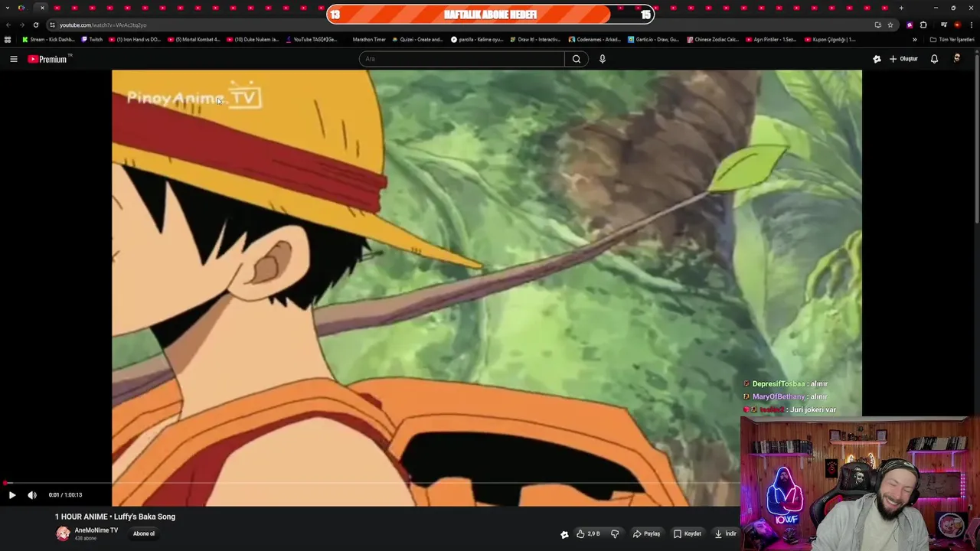Open the Chinese Zodiac Calc bookmark
The height and width of the screenshot is (551, 980).
713,39
